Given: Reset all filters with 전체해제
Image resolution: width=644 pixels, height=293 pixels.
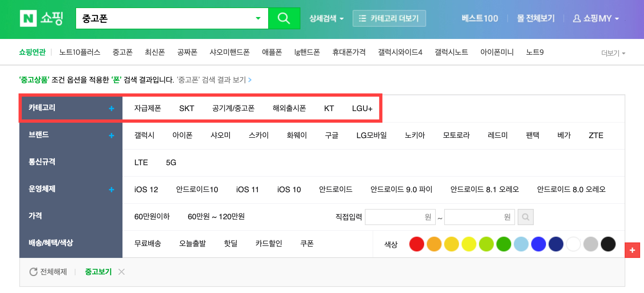Looking at the screenshot, I should 48,272.
